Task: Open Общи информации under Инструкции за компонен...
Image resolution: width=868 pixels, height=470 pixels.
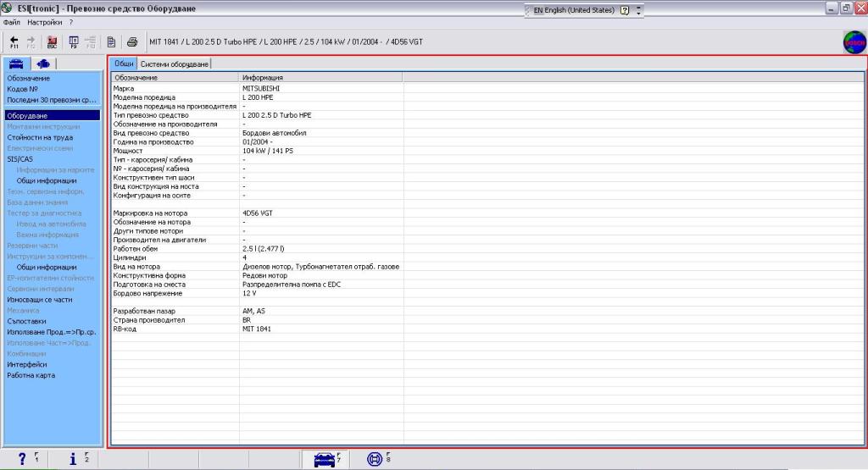Action: click(x=47, y=267)
